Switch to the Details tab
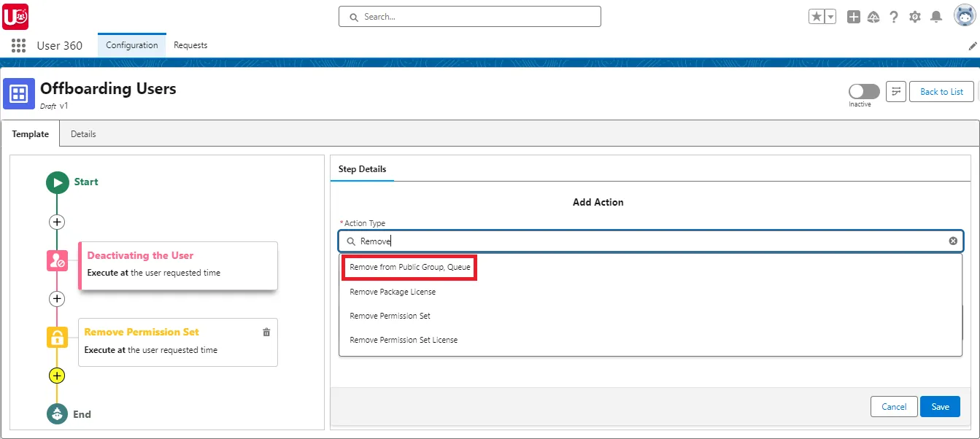The width and height of the screenshot is (980, 439). [83, 133]
